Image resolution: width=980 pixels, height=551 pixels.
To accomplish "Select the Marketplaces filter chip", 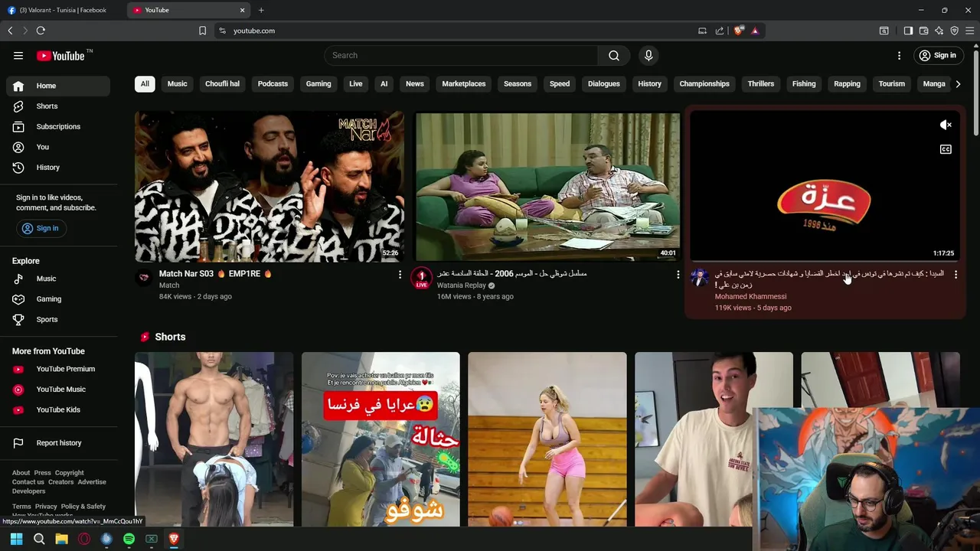I will (464, 83).
